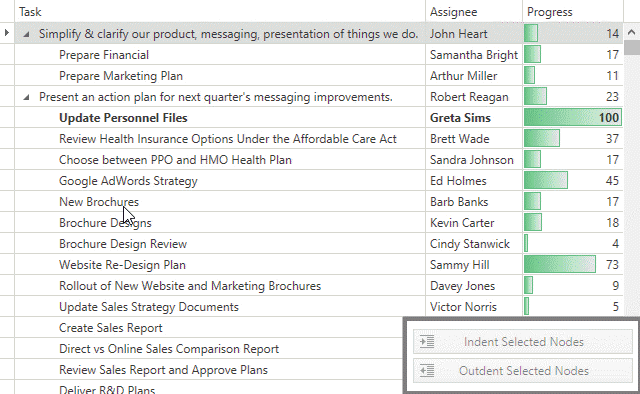
Task: Sort by the Task column header
Action: pos(220,12)
